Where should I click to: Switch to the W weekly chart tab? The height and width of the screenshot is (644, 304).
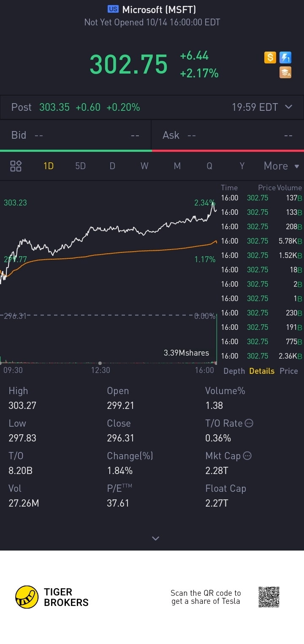[144, 166]
